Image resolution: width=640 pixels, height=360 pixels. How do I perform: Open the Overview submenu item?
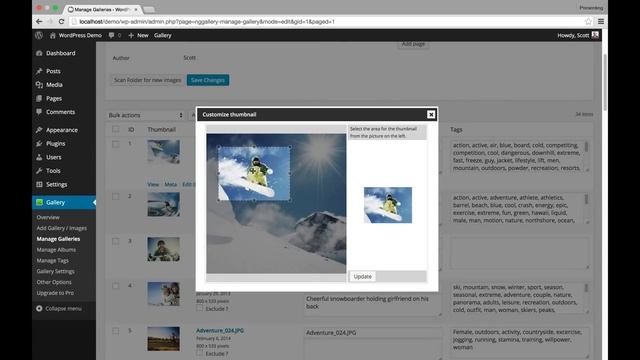tap(48, 218)
